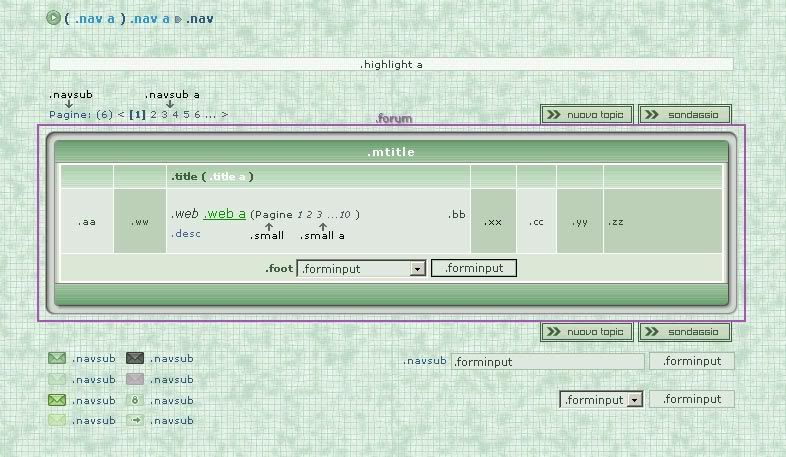The width and height of the screenshot is (786, 457).
Task: Click the green envelope icon in the first legend row
Action: coord(57,358)
